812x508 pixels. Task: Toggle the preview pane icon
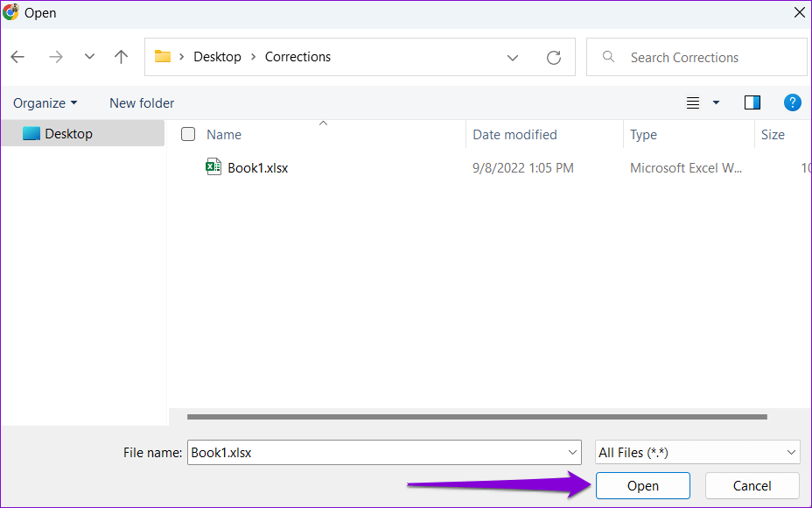752,102
